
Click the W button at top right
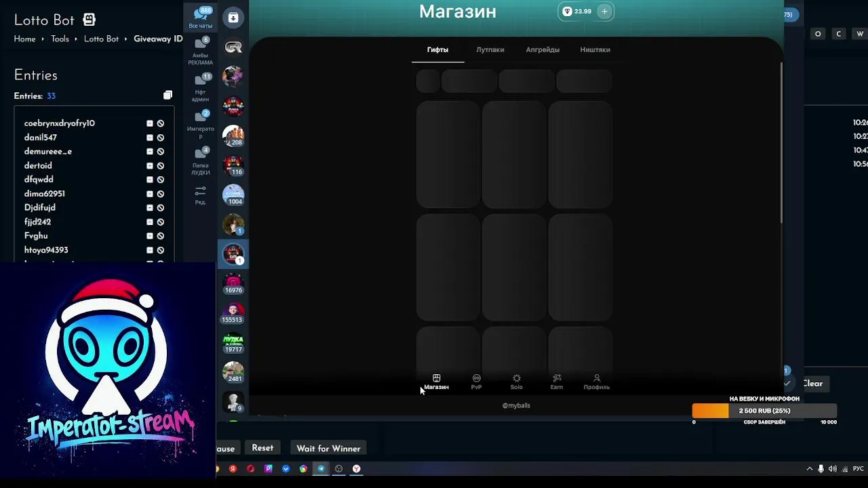pos(860,34)
